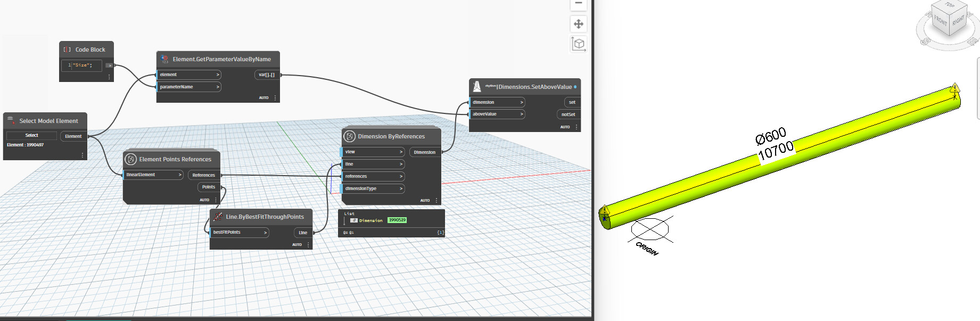Click the FRONT face of the ViewCube
The height and width of the screenshot is (321, 980).
(x=941, y=21)
